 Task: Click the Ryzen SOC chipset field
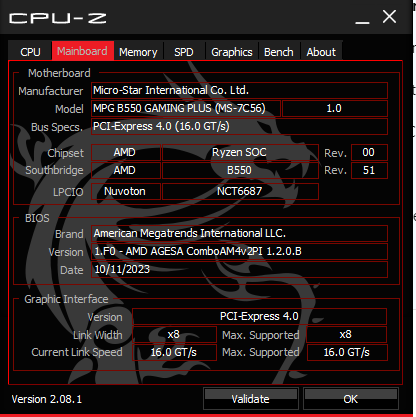pyautogui.click(x=240, y=152)
